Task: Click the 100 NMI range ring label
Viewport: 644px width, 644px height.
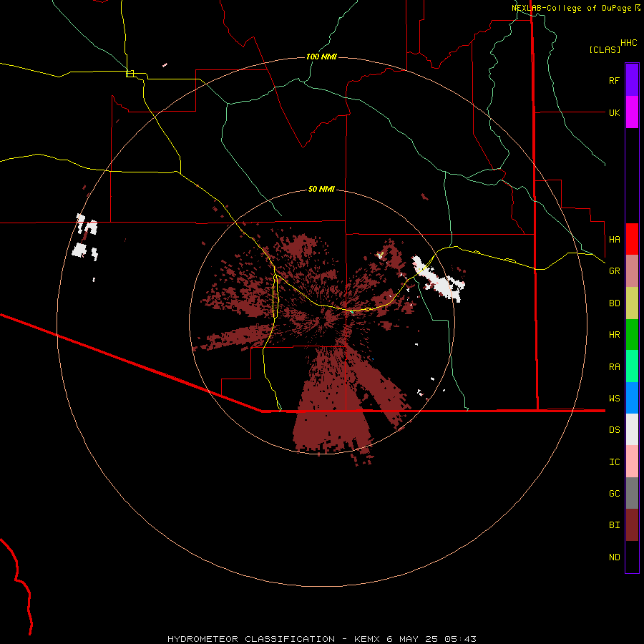Action: click(321, 57)
